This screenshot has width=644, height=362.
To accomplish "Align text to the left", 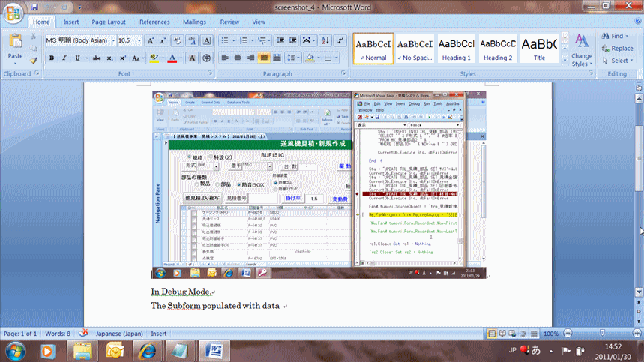I will click(x=225, y=58).
